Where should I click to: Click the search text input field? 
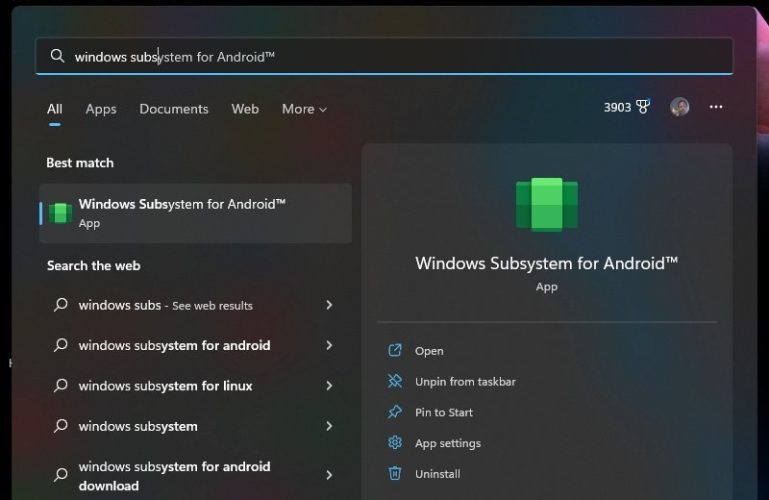pos(384,56)
